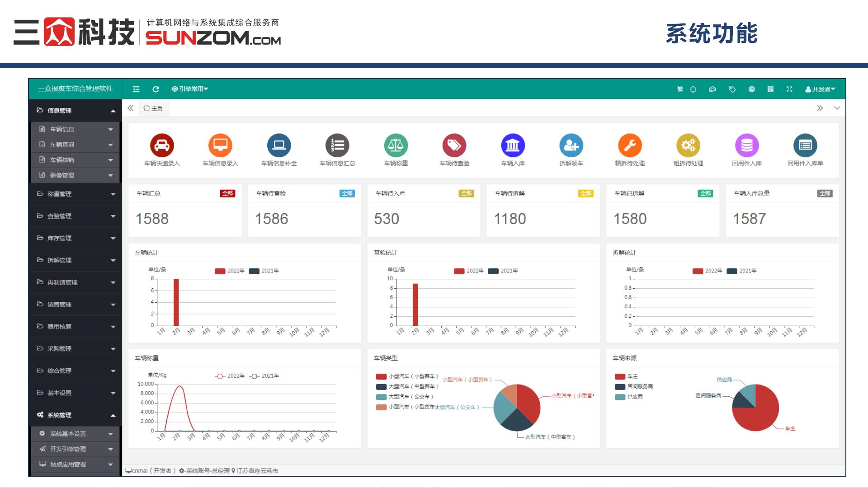Screen dimensions: 868x488
Task: Expand the 开发引擎管理 submenu
Action: click(x=75, y=449)
